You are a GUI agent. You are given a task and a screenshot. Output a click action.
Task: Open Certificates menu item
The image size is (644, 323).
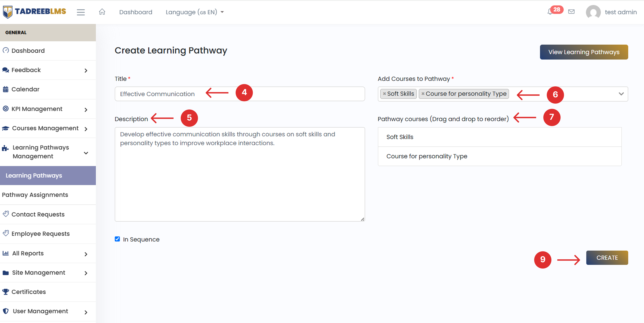click(x=48, y=292)
